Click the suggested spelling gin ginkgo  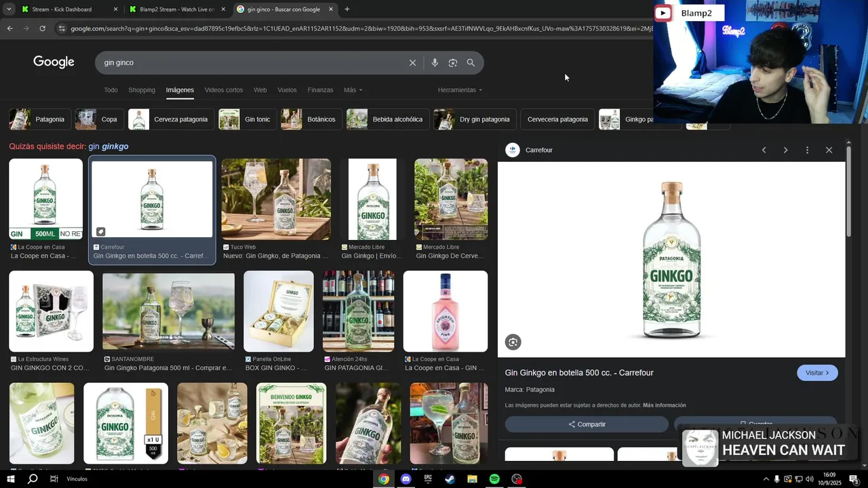108,146
